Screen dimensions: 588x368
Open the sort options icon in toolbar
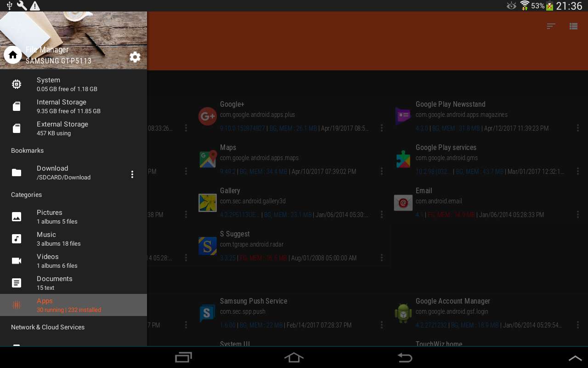551,26
